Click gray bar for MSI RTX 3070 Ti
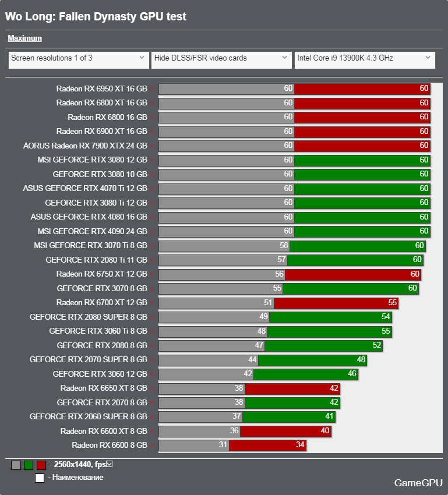This screenshot has height=495, width=448. pos(224,246)
